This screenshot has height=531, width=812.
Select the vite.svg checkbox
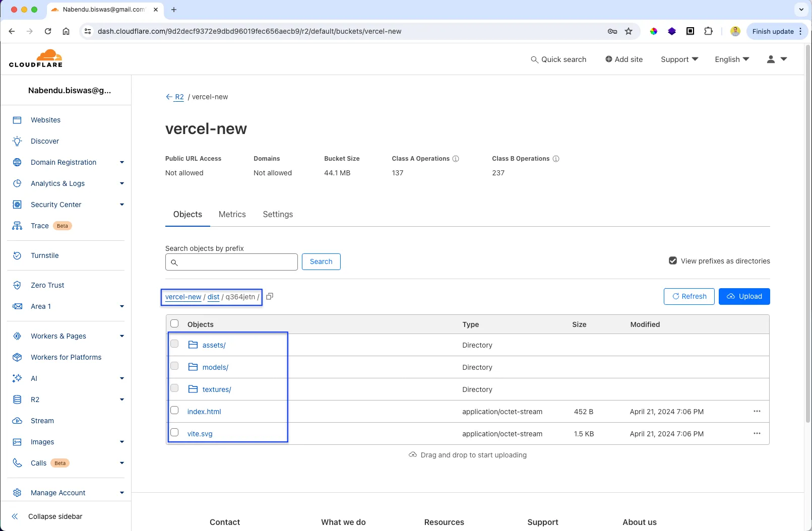(174, 432)
